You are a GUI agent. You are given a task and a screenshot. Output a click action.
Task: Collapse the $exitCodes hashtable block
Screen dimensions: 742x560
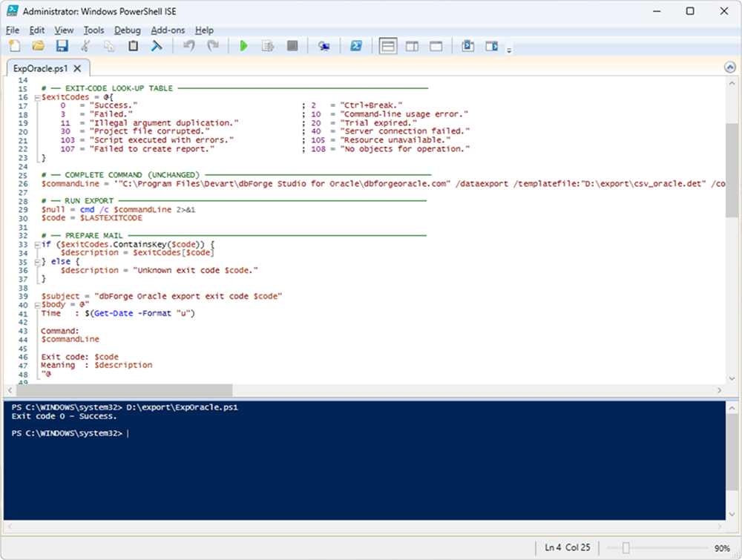[x=36, y=97]
